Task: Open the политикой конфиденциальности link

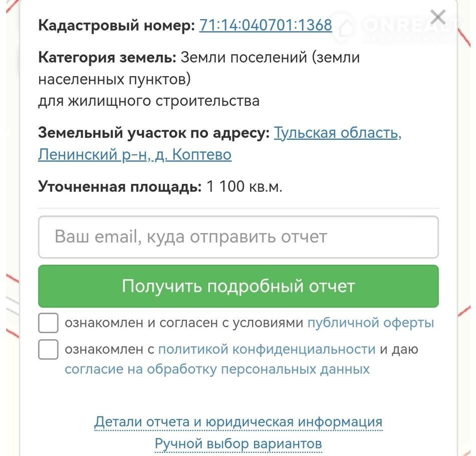Action: pyautogui.click(x=267, y=349)
